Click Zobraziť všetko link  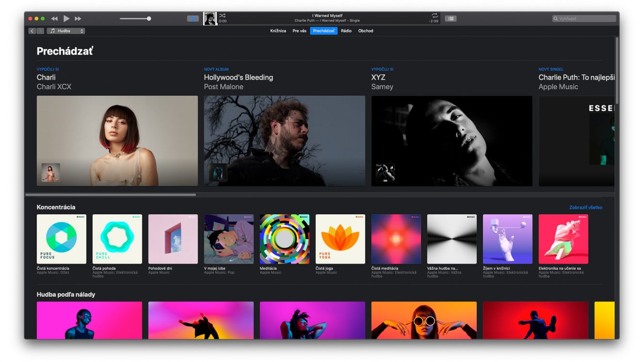(x=586, y=207)
